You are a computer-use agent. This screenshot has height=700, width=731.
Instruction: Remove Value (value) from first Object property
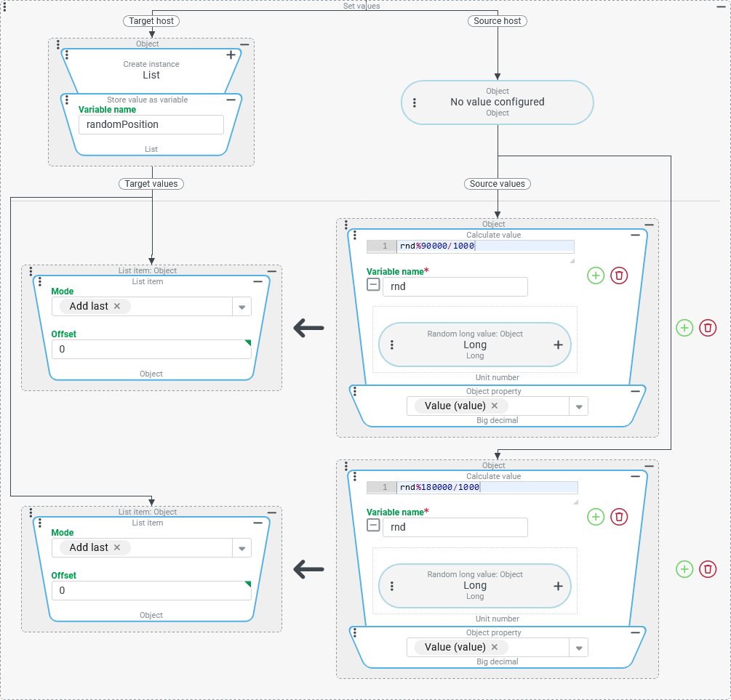point(495,406)
